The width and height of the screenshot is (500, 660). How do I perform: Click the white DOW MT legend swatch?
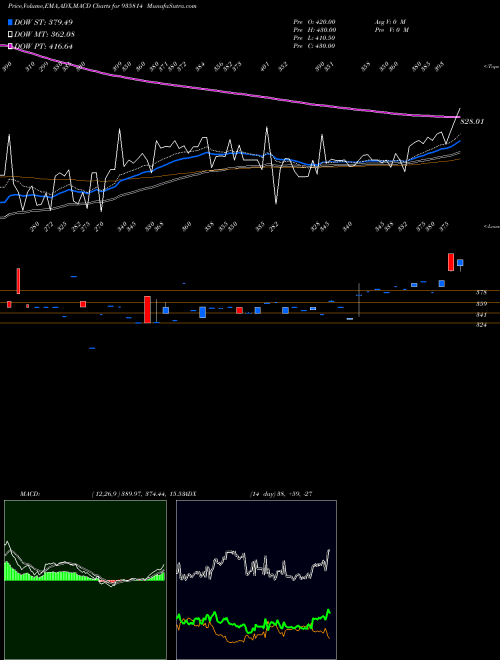click(11, 34)
